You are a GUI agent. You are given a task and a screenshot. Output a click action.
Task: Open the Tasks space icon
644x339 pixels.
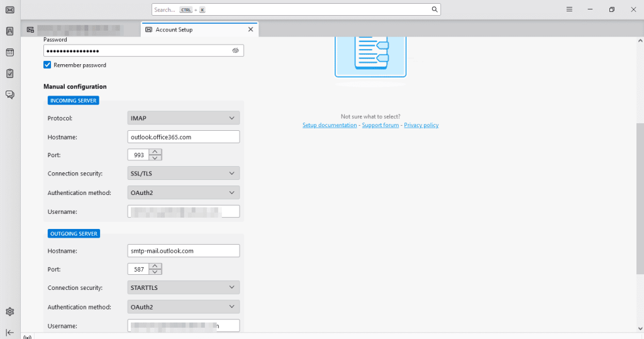[10, 74]
